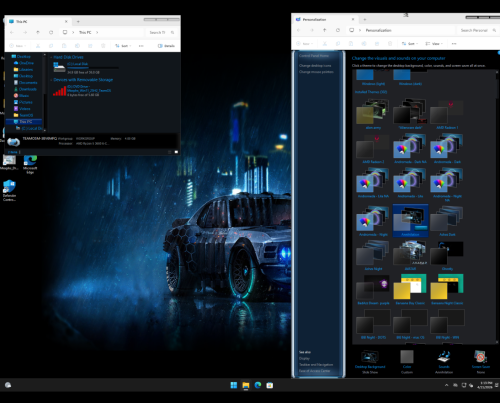Open the Windows Start button on taskbar
500x403 pixels.
point(234,385)
